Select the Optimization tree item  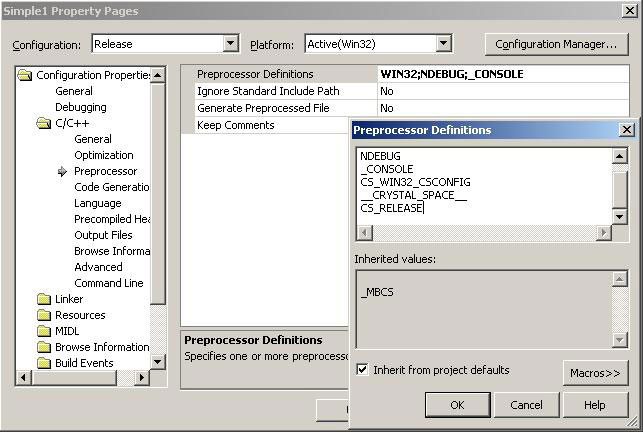tap(103, 155)
